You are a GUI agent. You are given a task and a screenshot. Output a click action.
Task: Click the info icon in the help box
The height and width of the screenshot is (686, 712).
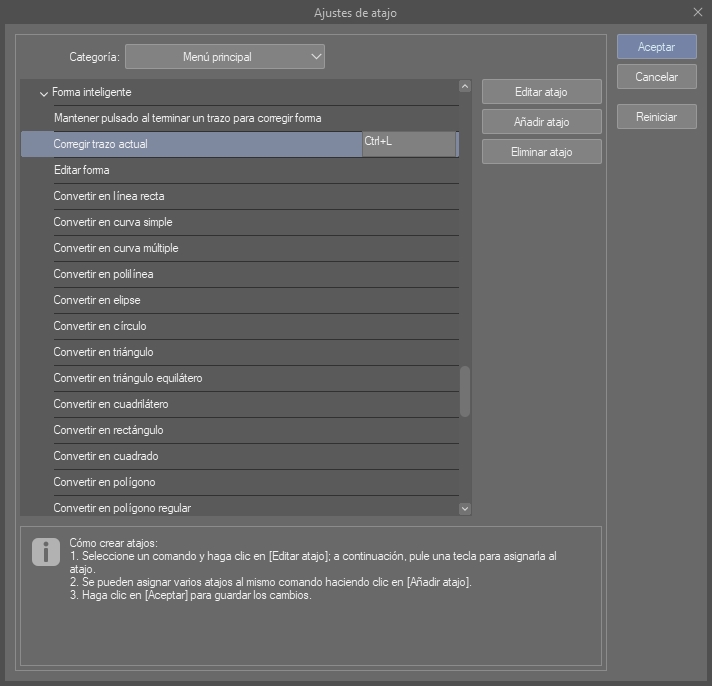46,552
